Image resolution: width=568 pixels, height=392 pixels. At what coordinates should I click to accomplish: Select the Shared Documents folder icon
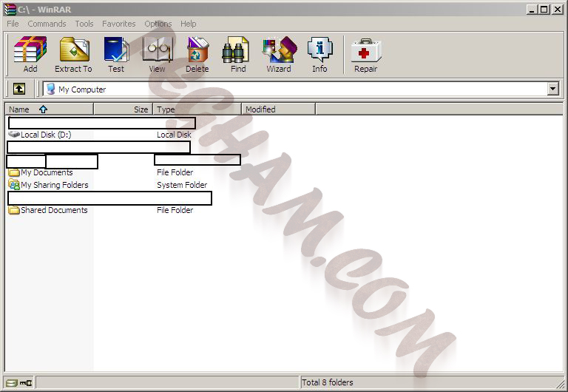[14, 210]
